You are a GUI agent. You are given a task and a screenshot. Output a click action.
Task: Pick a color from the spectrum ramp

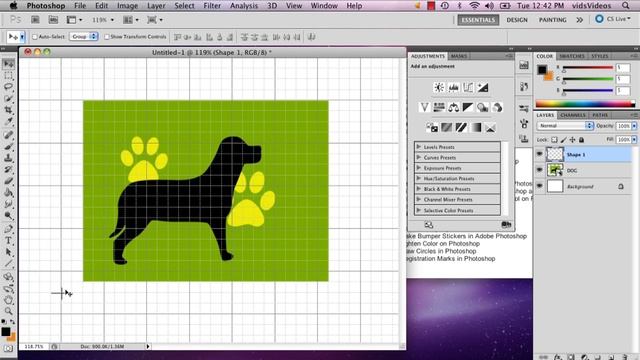pos(585,104)
